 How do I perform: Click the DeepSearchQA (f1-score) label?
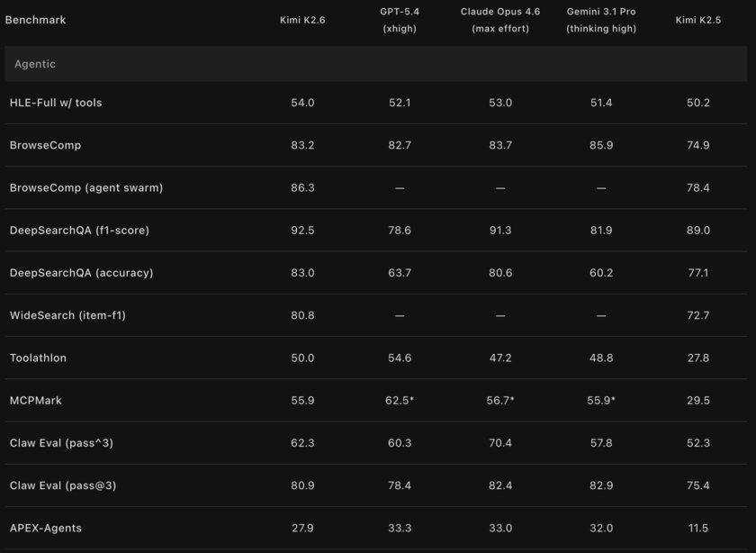click(x=79, y=231)
